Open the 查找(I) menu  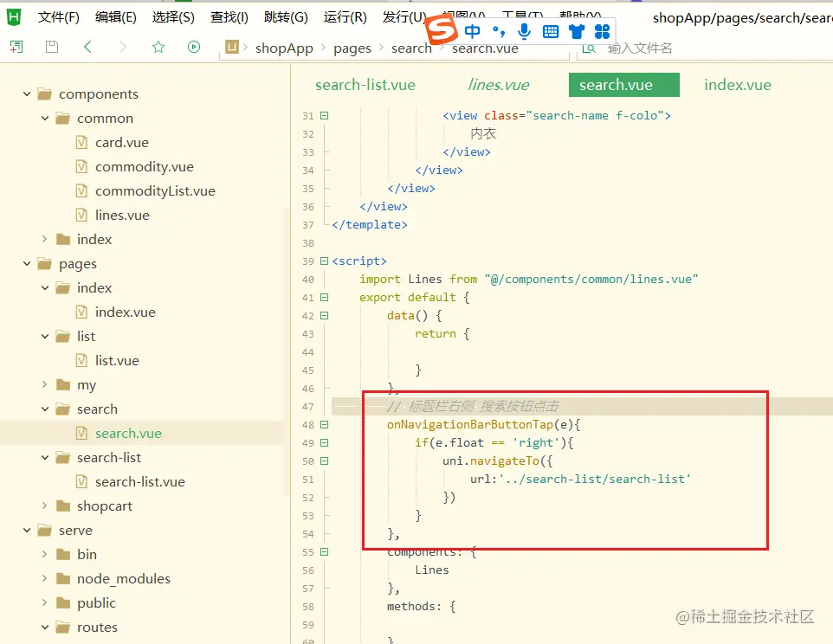[x=229, y=17]
